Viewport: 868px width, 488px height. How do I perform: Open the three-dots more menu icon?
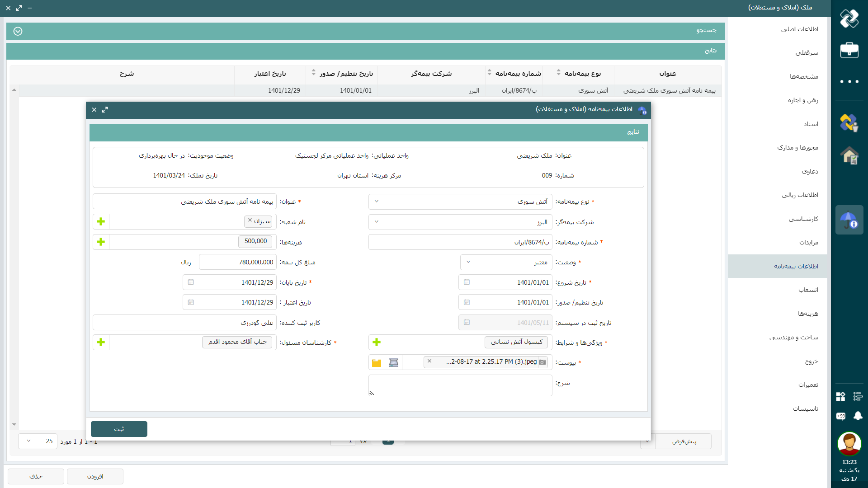[x=849, y=82]
